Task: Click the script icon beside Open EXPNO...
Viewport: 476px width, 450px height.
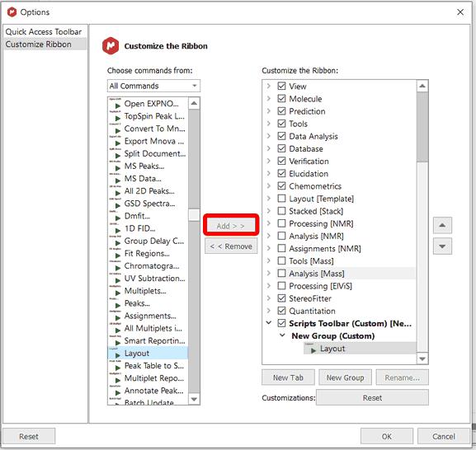Action: click(115, 104)
